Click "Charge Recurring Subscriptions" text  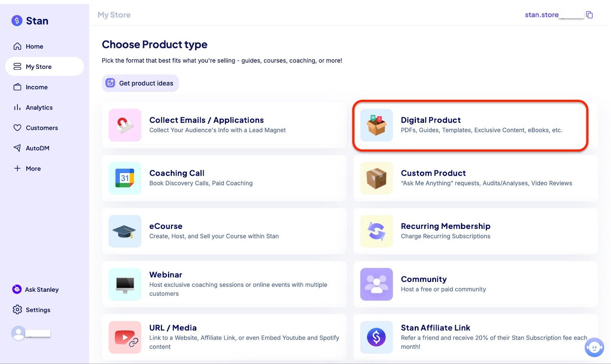(446, 236)
